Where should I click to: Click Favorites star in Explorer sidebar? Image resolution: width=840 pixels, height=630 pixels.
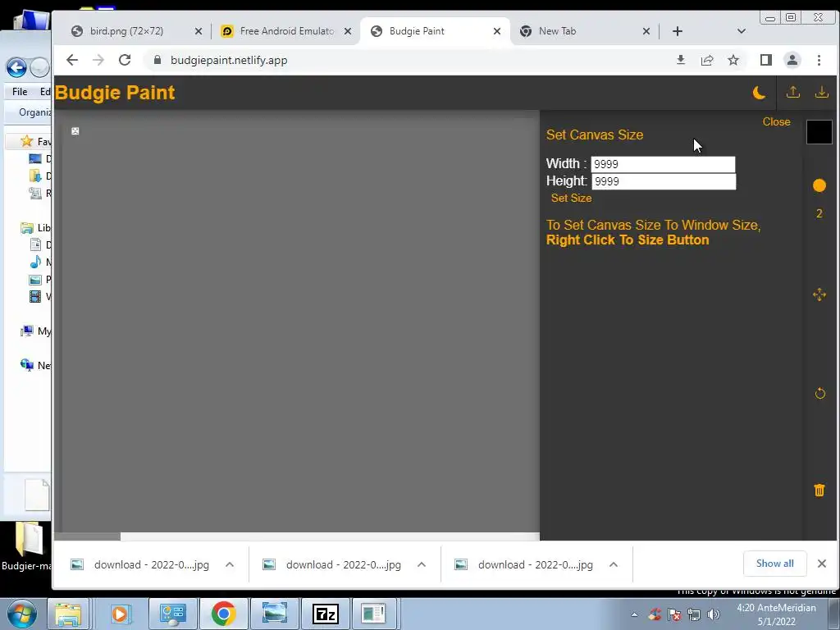26,141
